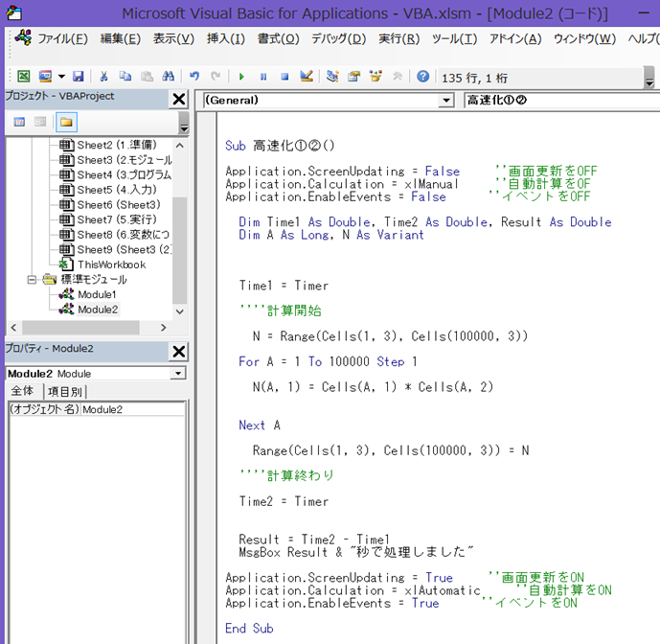Select Sheet5 (4.入力) in project tree
This screenshot has height=644, width=660.
point(117,190)
